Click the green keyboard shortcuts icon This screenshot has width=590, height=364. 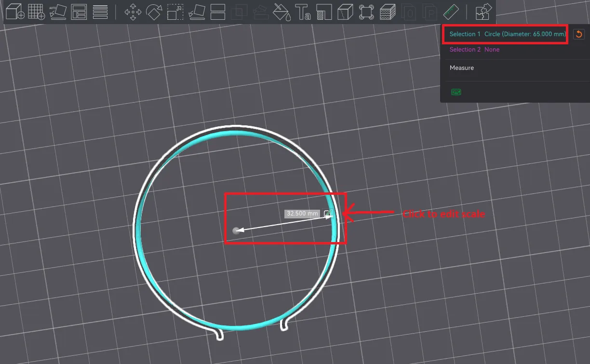point(456,92)
